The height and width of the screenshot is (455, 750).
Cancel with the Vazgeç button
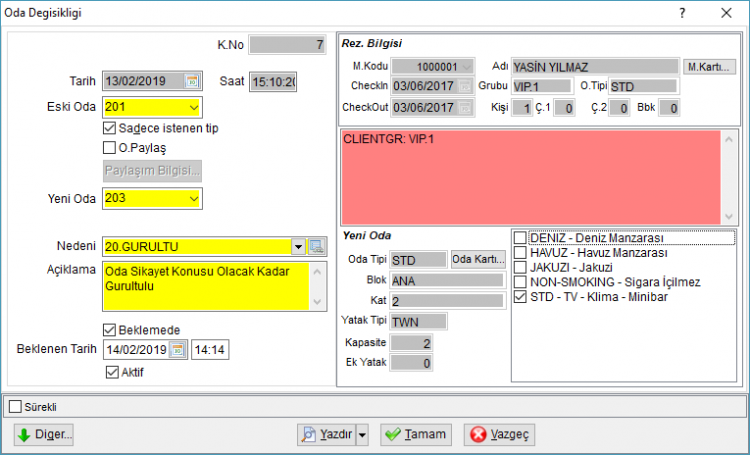(499, 434)
